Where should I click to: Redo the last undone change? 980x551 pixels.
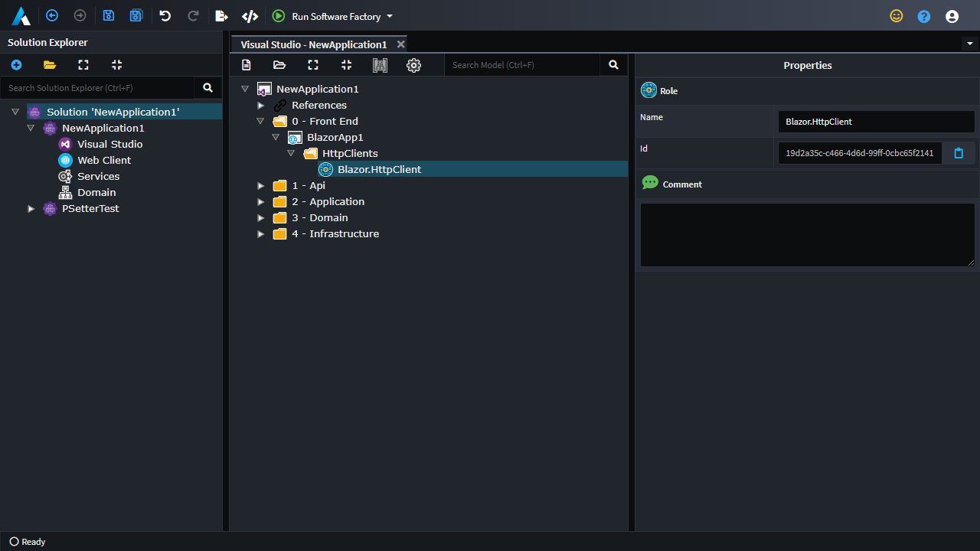(x=193, y=15)
